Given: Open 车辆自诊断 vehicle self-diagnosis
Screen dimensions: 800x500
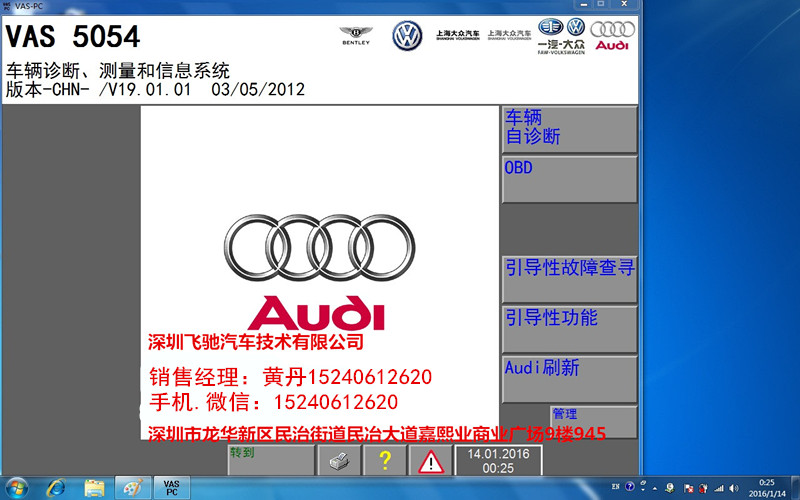Looking at the screenshot, I should click(x=568, y=128).
